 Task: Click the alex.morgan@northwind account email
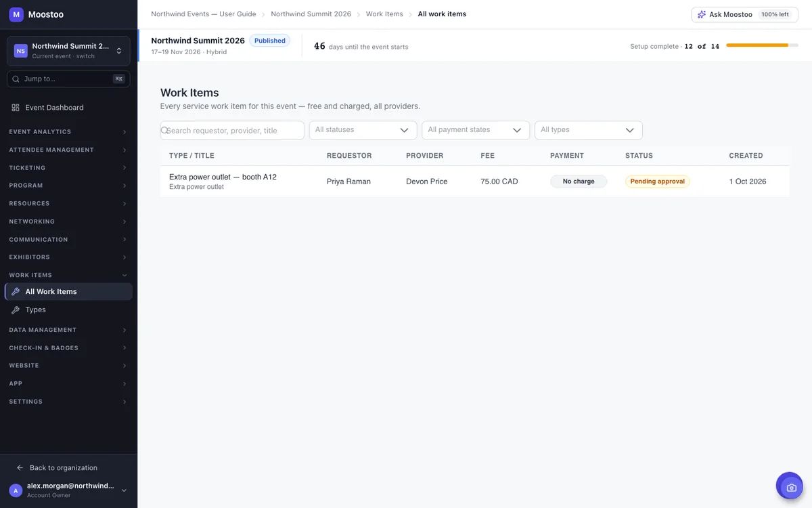point(70,486)
